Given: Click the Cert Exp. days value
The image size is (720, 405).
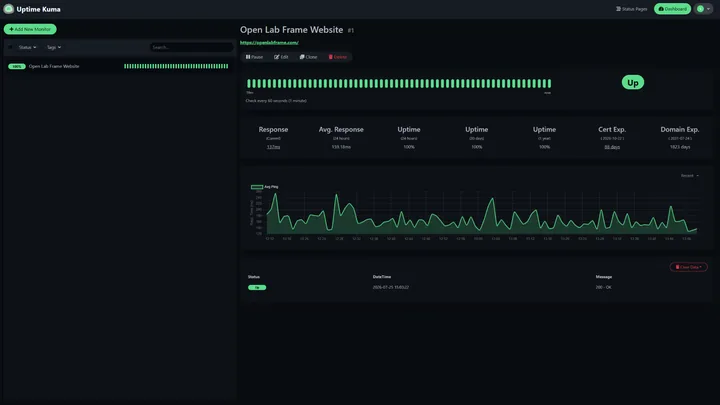Looking at the screenshot, I should tap(612, 147).
